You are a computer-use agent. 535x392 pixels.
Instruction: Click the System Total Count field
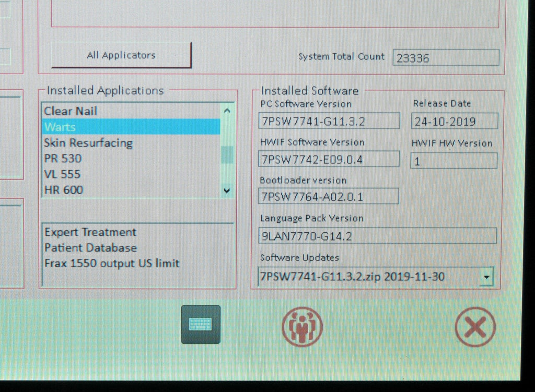click(x=446, y=58)
